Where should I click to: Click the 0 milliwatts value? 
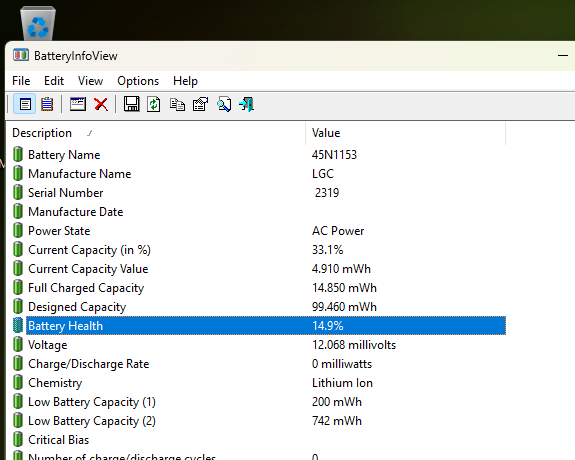tap(342, 364)
